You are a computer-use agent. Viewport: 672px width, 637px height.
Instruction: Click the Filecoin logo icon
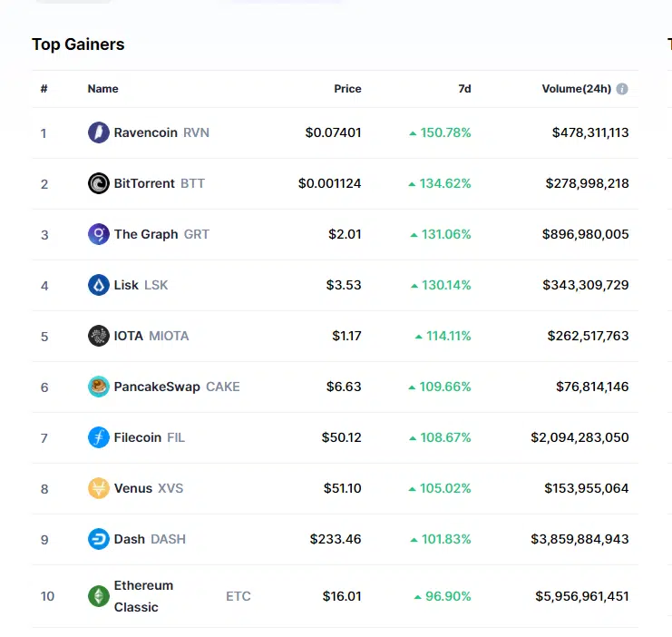click(98, 437)
